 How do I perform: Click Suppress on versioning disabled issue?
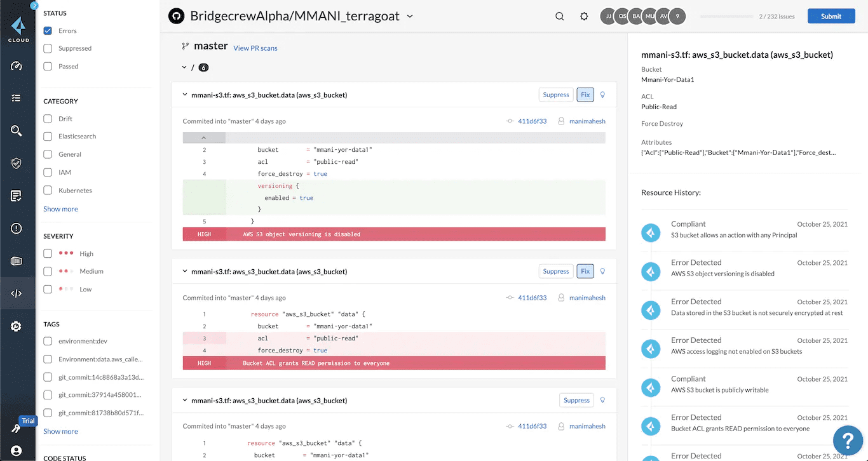[556, 95]
